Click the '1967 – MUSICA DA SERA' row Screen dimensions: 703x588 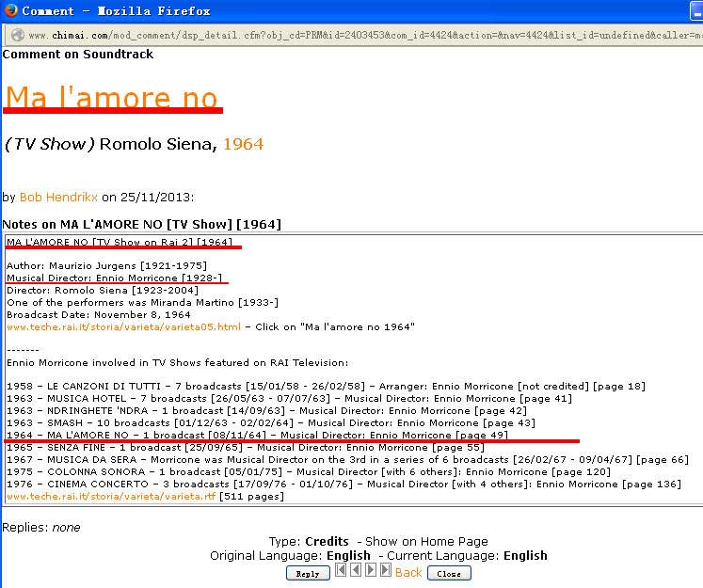coord(347,459)
